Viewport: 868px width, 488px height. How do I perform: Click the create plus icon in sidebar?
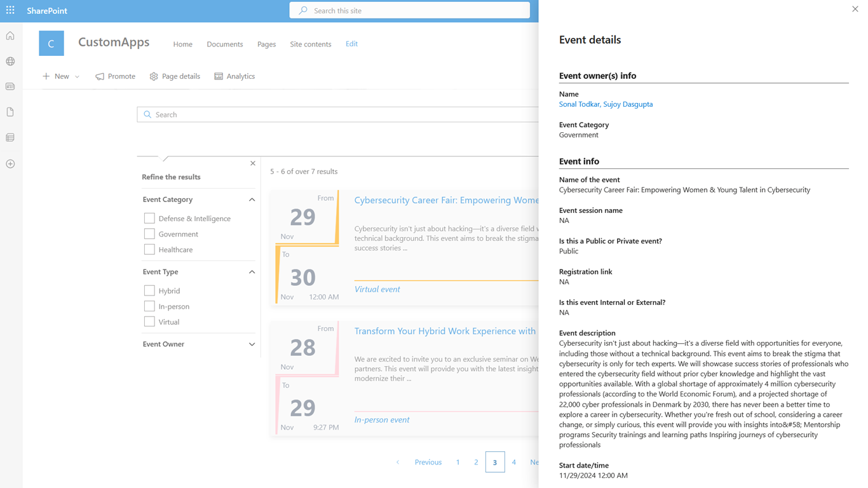coord(10,164)
